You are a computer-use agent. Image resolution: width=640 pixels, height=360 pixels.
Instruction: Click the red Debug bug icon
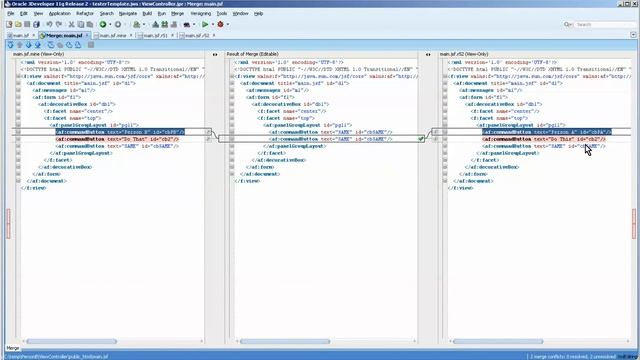[220, 24]
